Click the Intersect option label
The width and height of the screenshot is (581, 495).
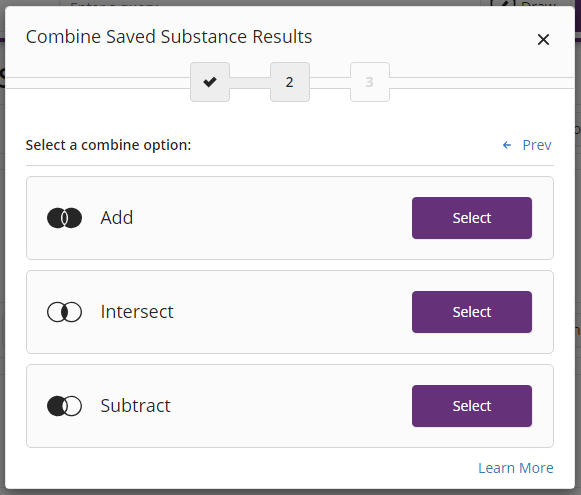137,312
